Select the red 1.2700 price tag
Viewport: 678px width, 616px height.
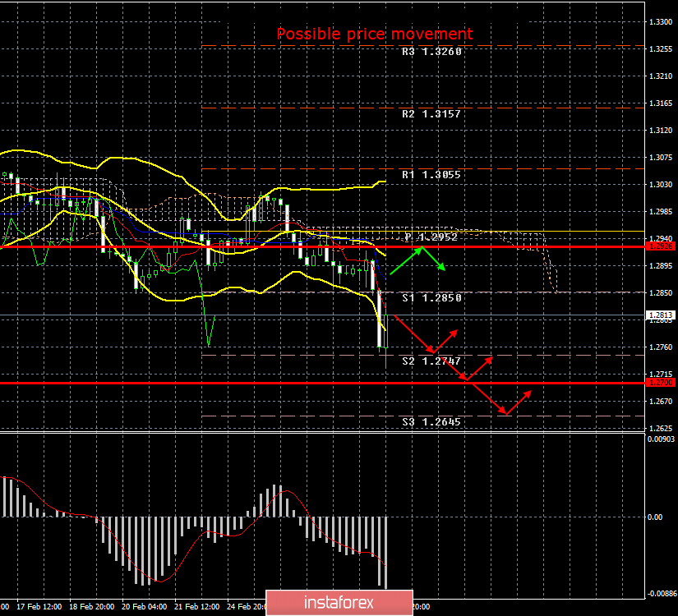tap(661, 383)
